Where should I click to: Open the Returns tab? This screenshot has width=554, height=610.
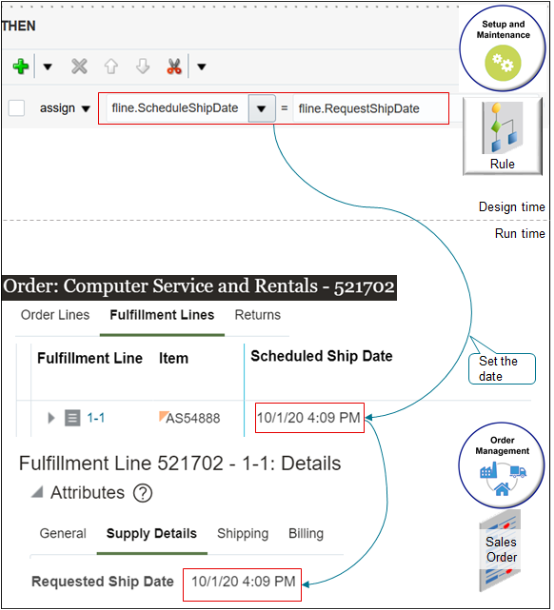pyautogui.click(x=258, y=315)
